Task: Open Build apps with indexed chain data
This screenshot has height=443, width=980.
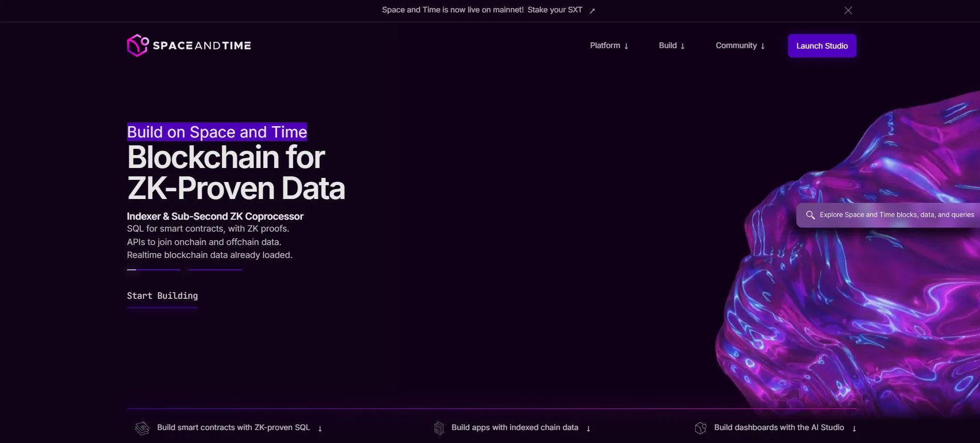Action: [x=512, y=428]
